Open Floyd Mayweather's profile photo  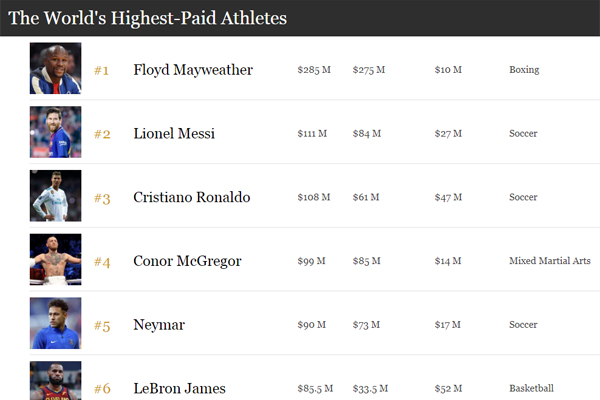click(x=55, y=68)
